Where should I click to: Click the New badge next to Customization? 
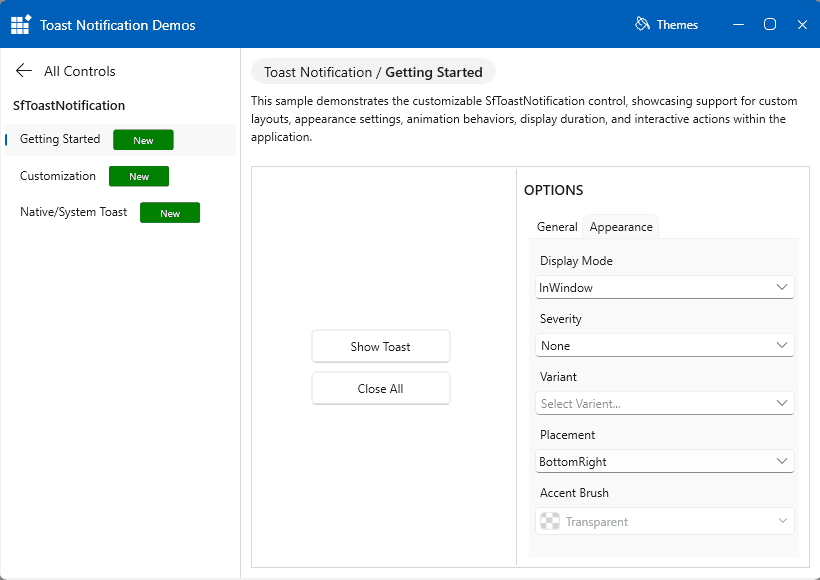pyautogui.click(x=139, y=176)
